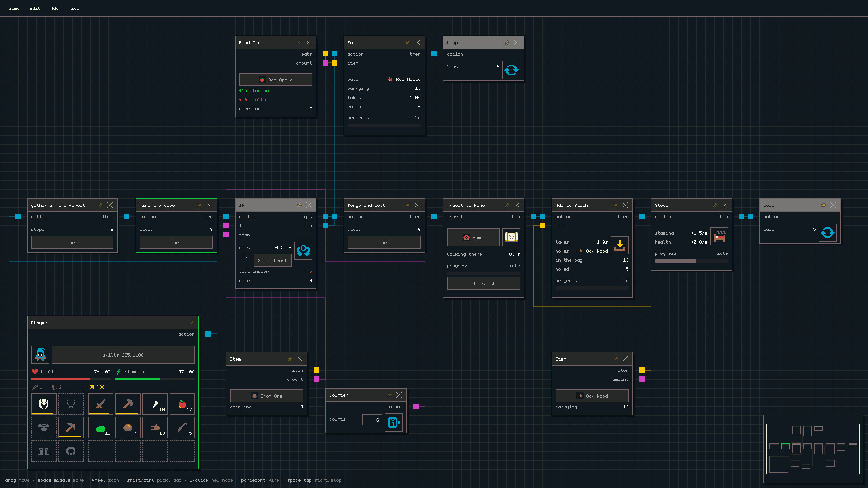Open the Edit menu
The width and height of the screenshot is (868, 488).
(x=35, y=8)
